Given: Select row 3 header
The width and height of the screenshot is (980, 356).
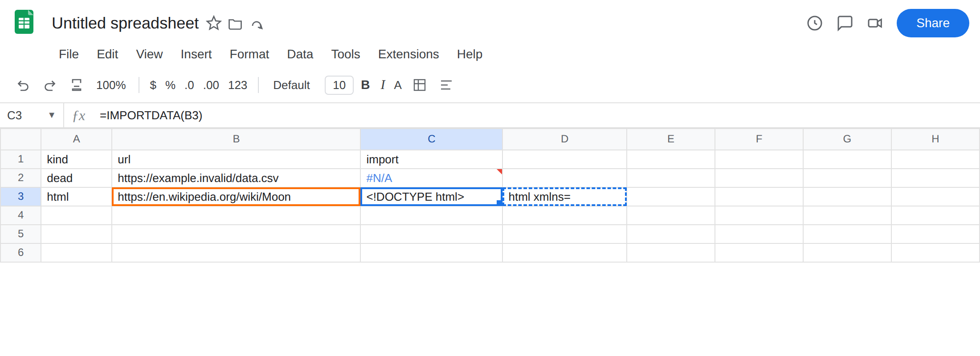Looking at the screenshot, I should (x=20, y=196).
